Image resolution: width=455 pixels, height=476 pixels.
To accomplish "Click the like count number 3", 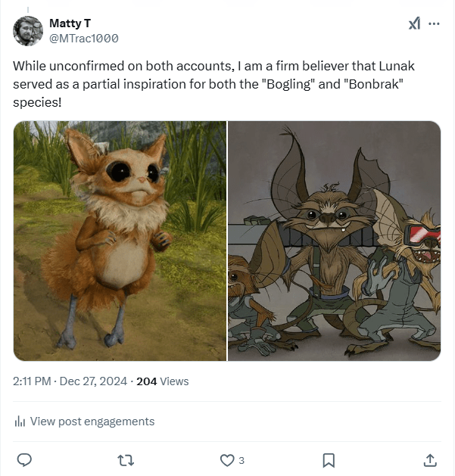I will pyautogui.click(x=242, y=460).
